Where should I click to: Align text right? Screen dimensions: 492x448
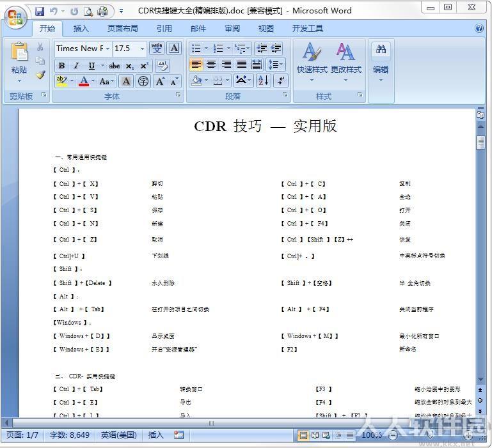click(226, 65)
